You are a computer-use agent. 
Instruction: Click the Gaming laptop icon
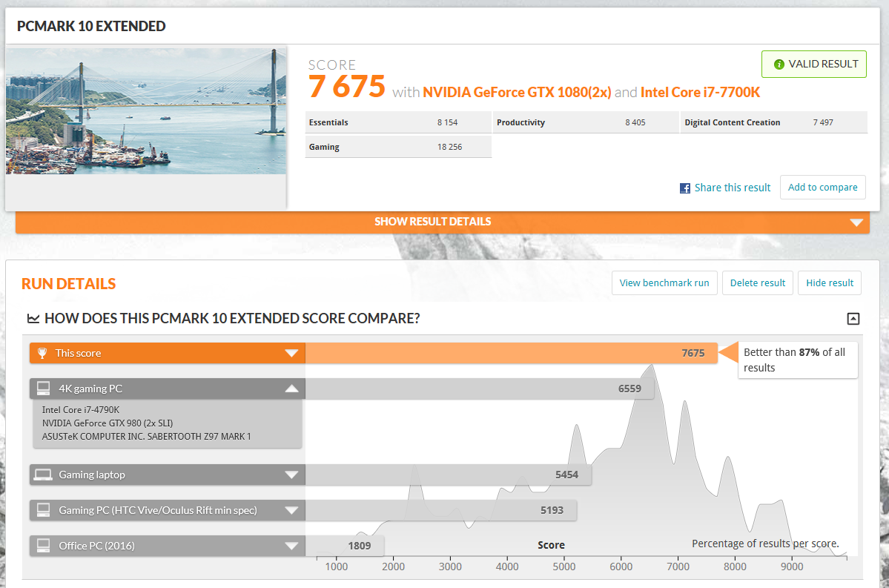pos(43,475)
